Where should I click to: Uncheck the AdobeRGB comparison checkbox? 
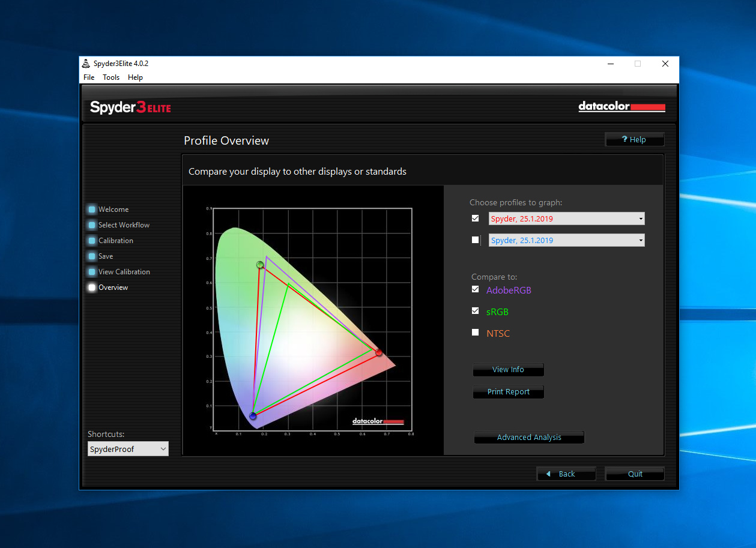476,289
